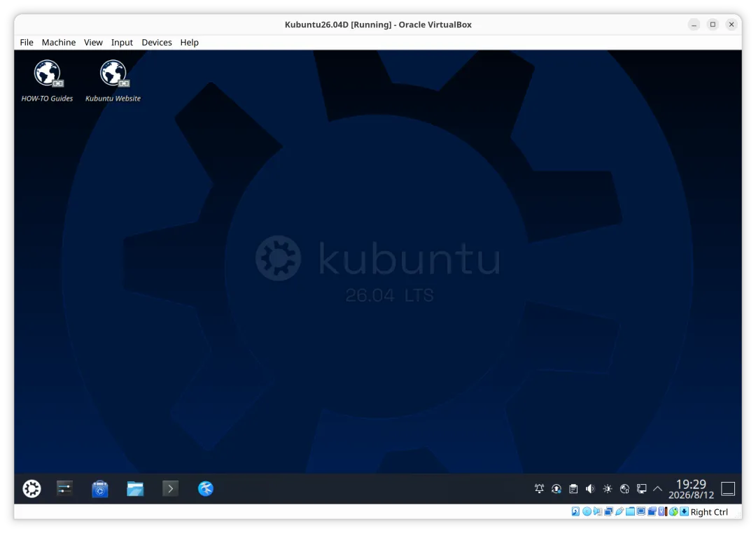The height and width of the screenshot is (533, 756).
Task: Open System Settings from the taskbar
Action: [x=64, y=489]
